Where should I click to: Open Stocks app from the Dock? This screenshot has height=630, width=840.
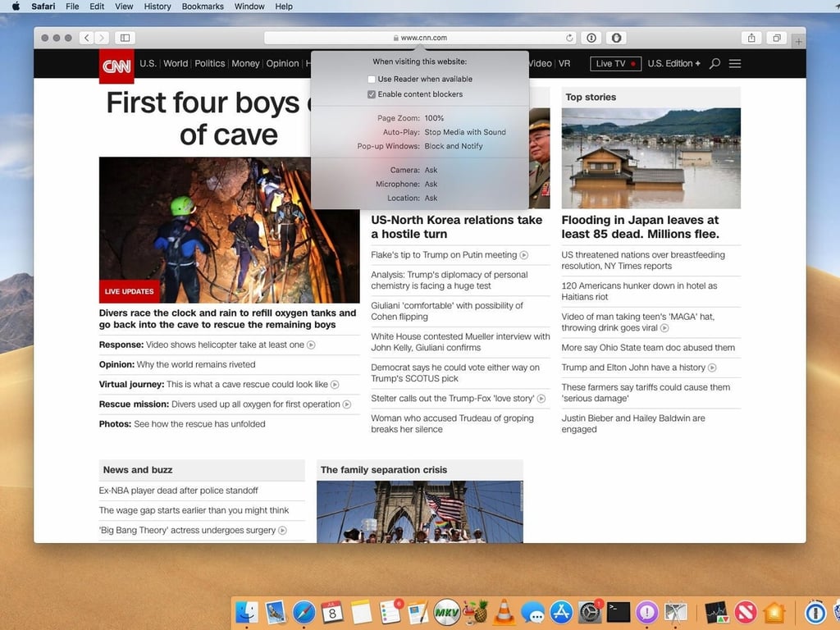716,612
